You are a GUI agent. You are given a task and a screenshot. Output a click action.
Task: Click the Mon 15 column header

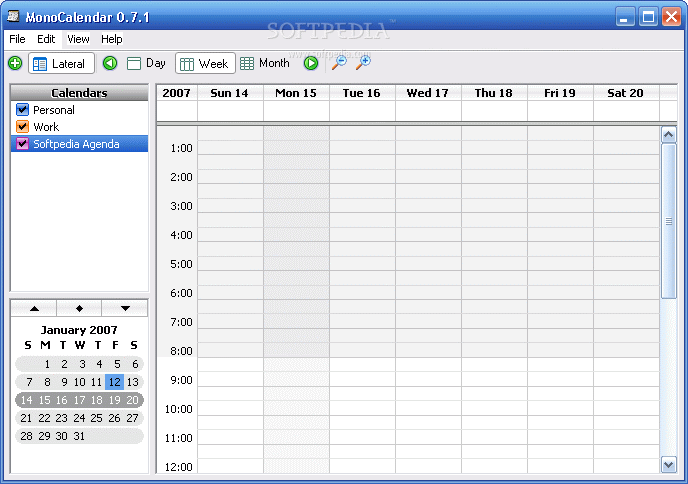click(296, 93)
